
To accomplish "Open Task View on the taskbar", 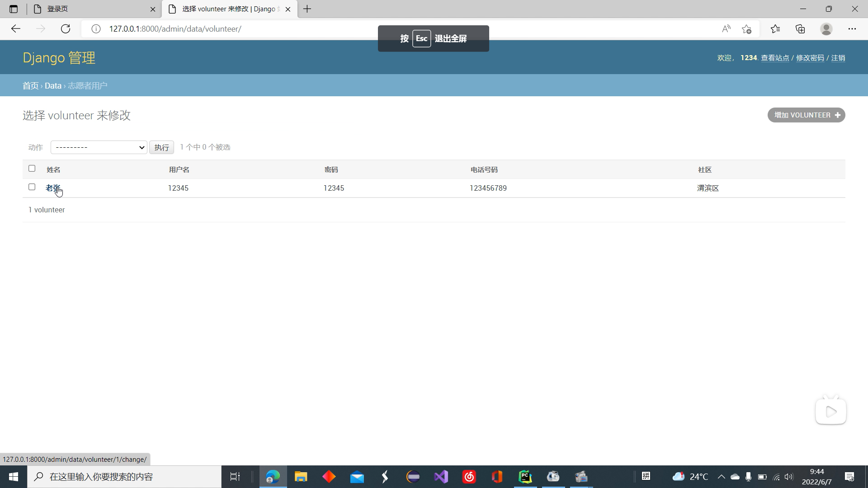I will coord(235,477).
